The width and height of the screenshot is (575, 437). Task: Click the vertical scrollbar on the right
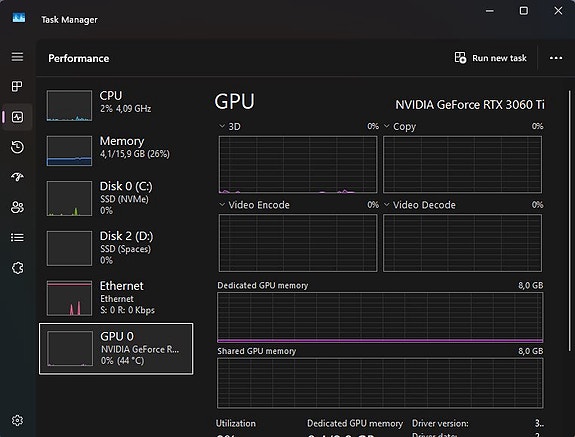[x=569, y=221]
